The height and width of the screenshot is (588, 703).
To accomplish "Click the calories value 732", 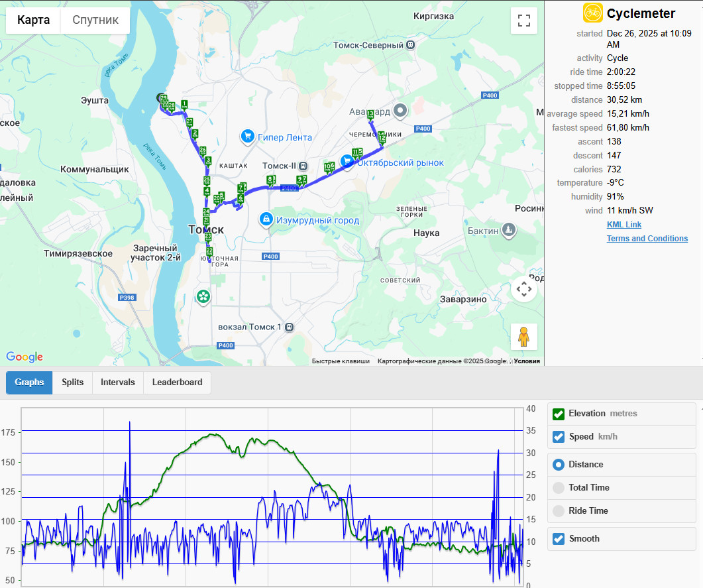I will (614, 169).
